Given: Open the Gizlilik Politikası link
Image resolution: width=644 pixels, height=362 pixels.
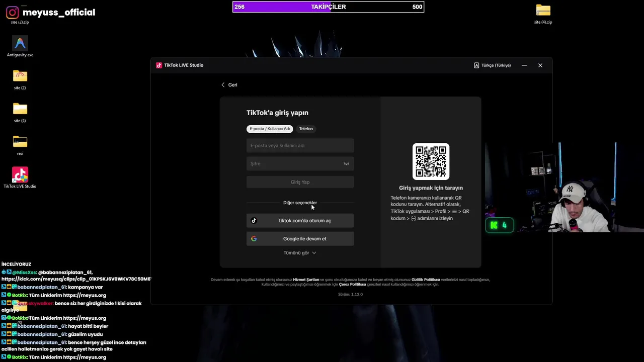Looking at the screenshot, I should (x=426, y=280).
